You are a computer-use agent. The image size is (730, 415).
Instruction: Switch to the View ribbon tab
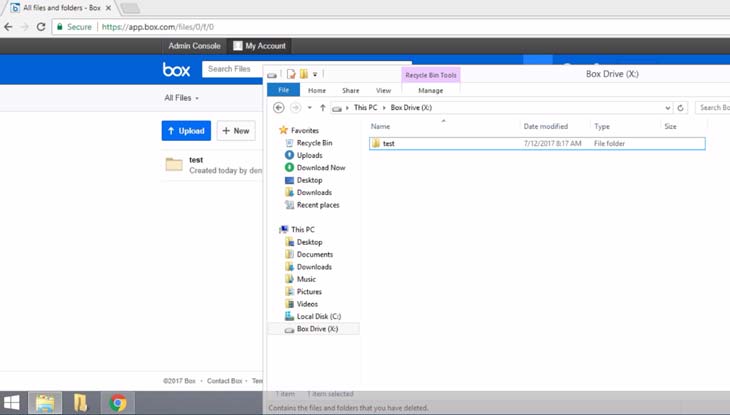pos(383,90)
